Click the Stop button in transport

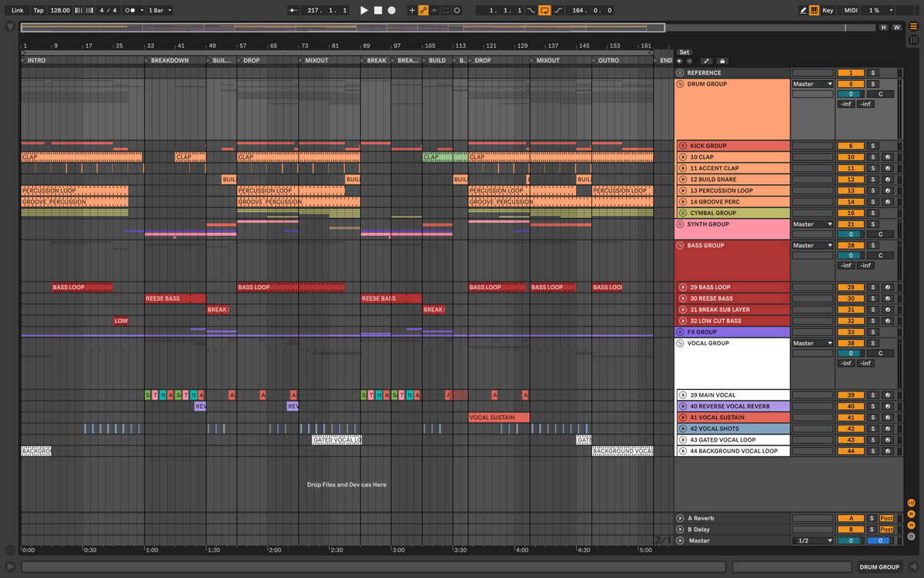(x=378, y=11)
